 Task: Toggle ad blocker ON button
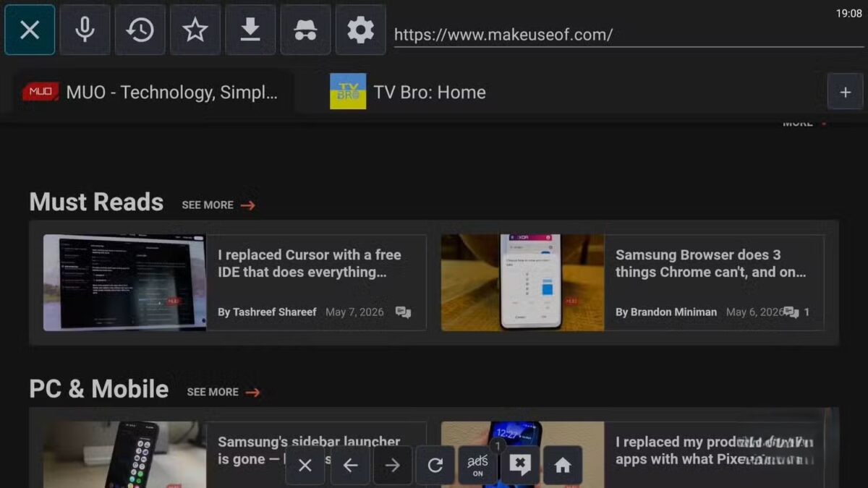click(x=478, y=466)
